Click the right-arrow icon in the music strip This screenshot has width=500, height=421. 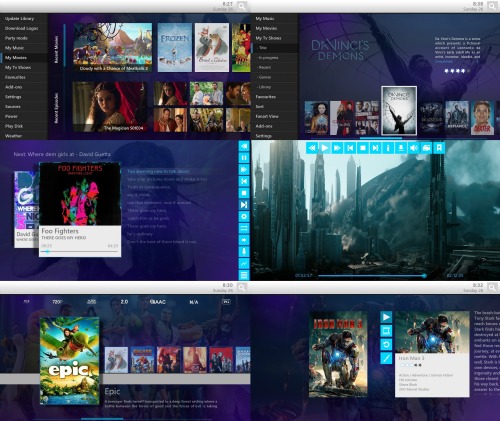[244, 240]
